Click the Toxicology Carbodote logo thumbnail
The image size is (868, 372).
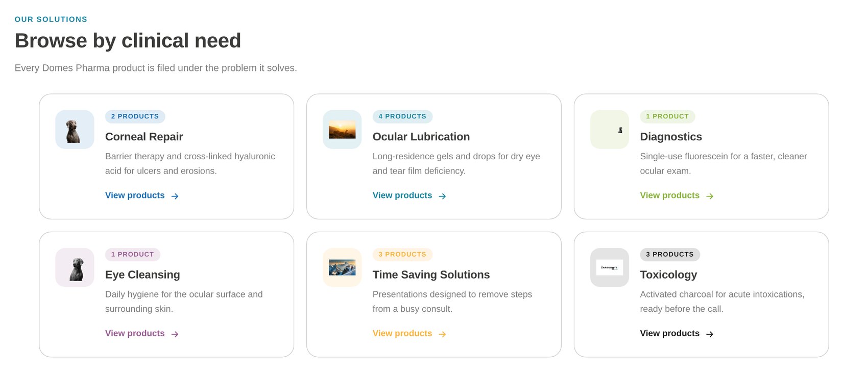tap(610, 267)
